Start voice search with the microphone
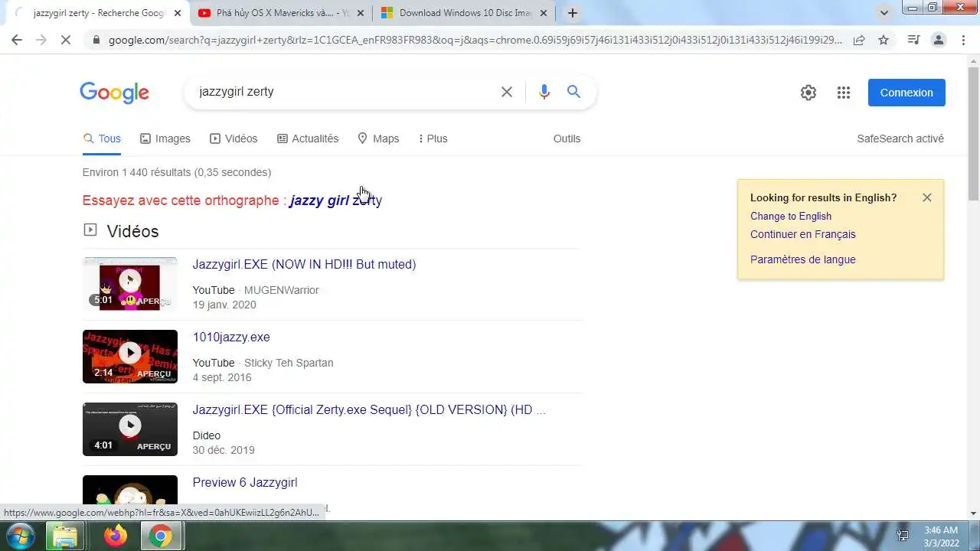This screenshot has width=980, height=551. (x=544, y=92)
